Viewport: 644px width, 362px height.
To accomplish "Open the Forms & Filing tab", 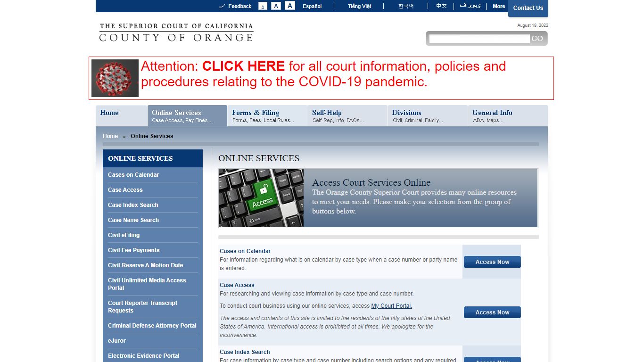I will coord(267,115).
